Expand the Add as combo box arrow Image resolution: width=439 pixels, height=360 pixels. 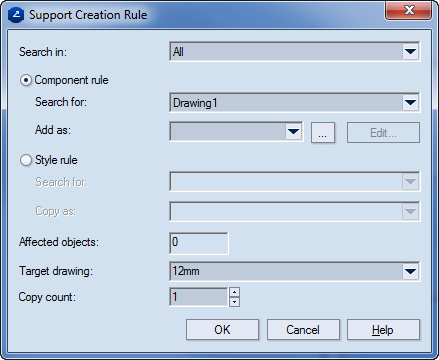tap(293, 132)
